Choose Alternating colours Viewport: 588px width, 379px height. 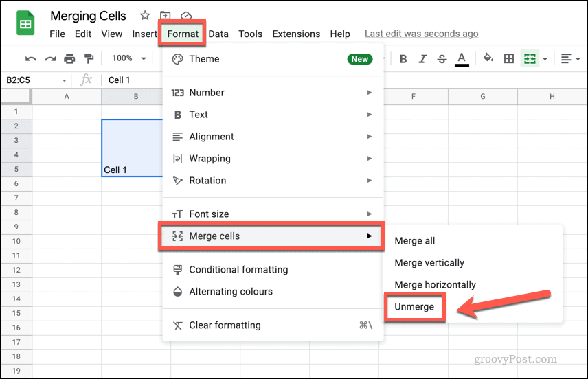coord(273,292)
